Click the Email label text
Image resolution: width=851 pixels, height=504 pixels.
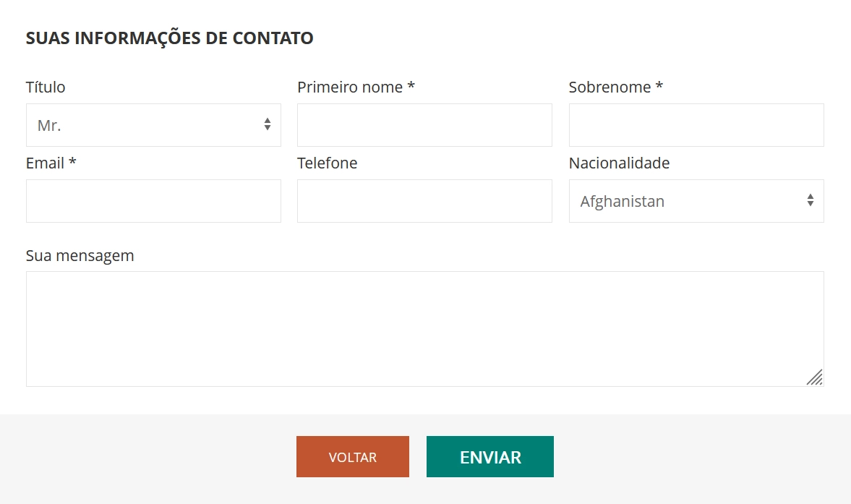pyautogui.click(x=51, y=163)
